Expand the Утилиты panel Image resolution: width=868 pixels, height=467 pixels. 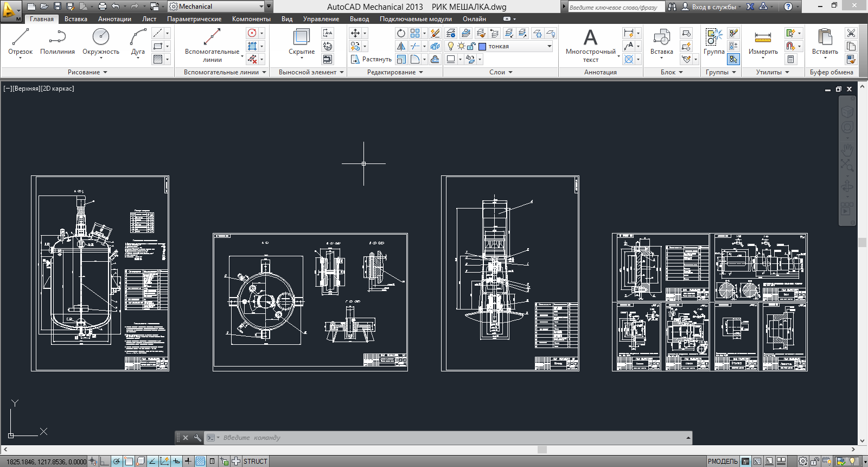[x=773, y=72]
